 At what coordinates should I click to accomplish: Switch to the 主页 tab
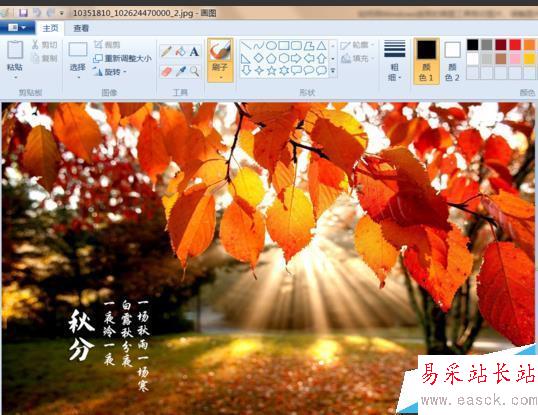[50, 28]
